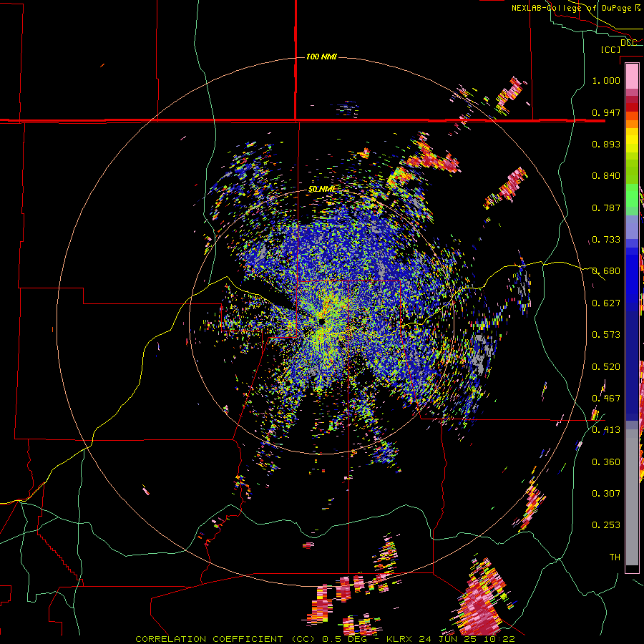Click the 0.893 scale value

point(606,144)
